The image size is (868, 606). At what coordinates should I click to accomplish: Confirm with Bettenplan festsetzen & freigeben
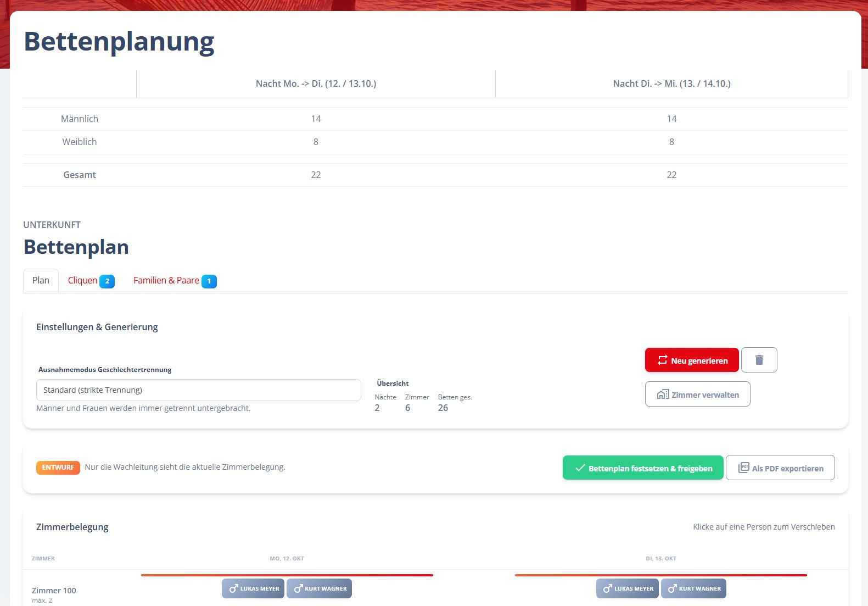tap(643, 468)
